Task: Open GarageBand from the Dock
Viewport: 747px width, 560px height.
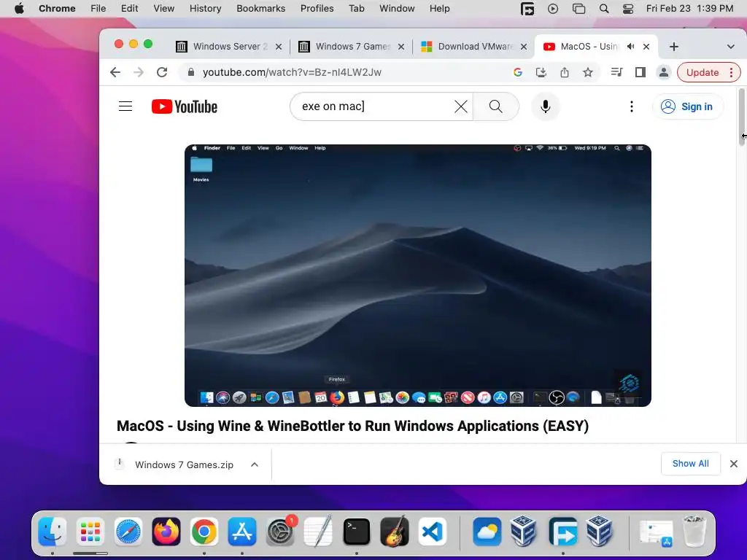Action: (x=395, y=532)
